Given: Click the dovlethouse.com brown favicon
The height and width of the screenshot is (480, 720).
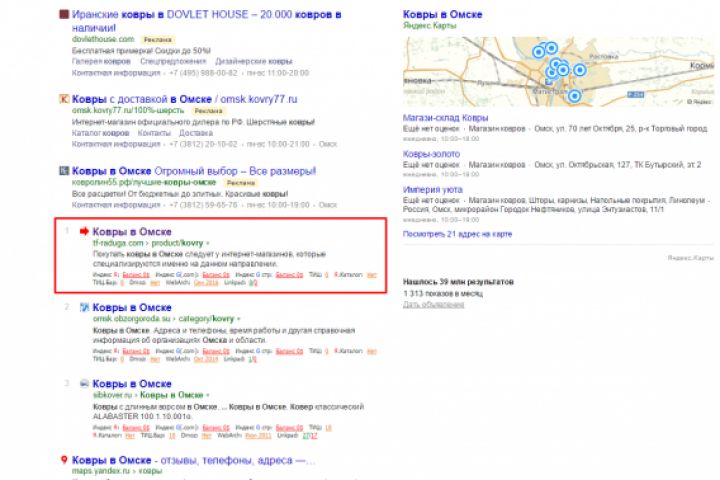Looking at the screenshot, I should 64,14.
